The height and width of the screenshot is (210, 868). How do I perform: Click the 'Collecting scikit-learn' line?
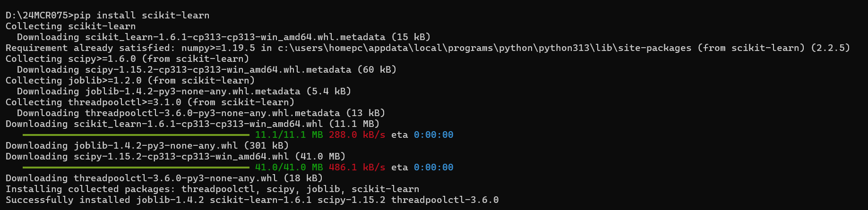click(x=70, y=26)
